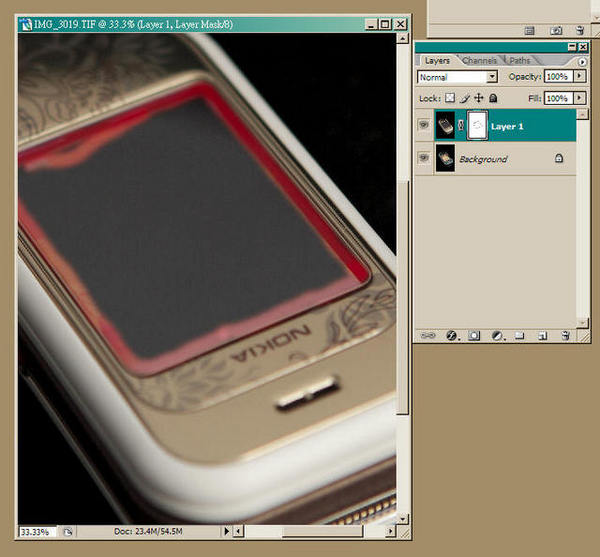Viewport: 600px width, 557px height.
Task: Minimize the IMG_3019.TIF document window
Action: pos(371,24)
